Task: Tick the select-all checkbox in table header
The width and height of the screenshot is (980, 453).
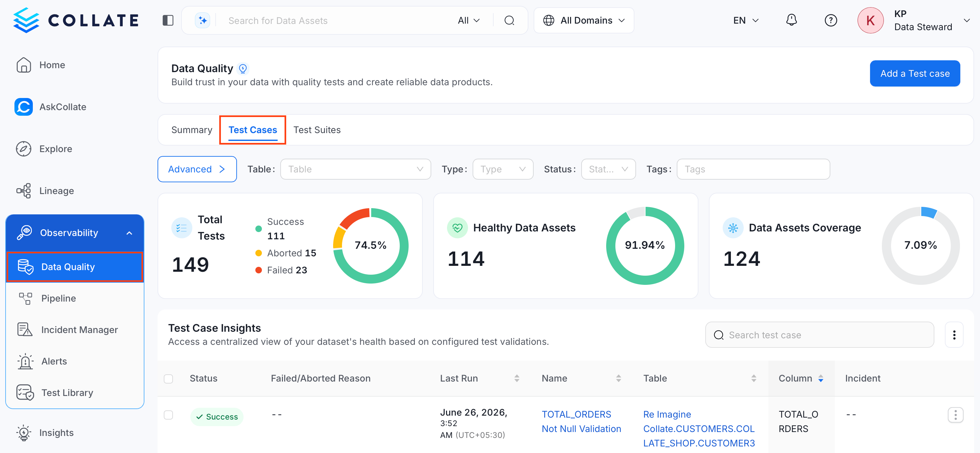Action: coord(168,379)
